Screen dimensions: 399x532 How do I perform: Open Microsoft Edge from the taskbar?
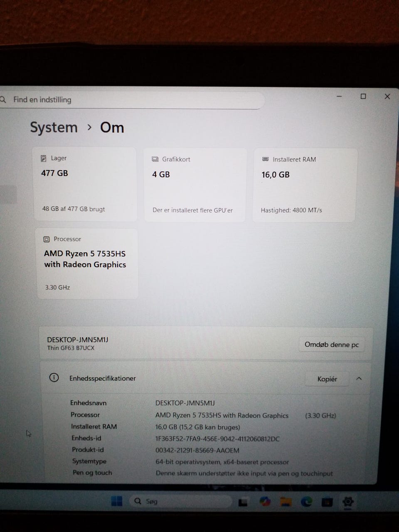click(x=306, y=502)
